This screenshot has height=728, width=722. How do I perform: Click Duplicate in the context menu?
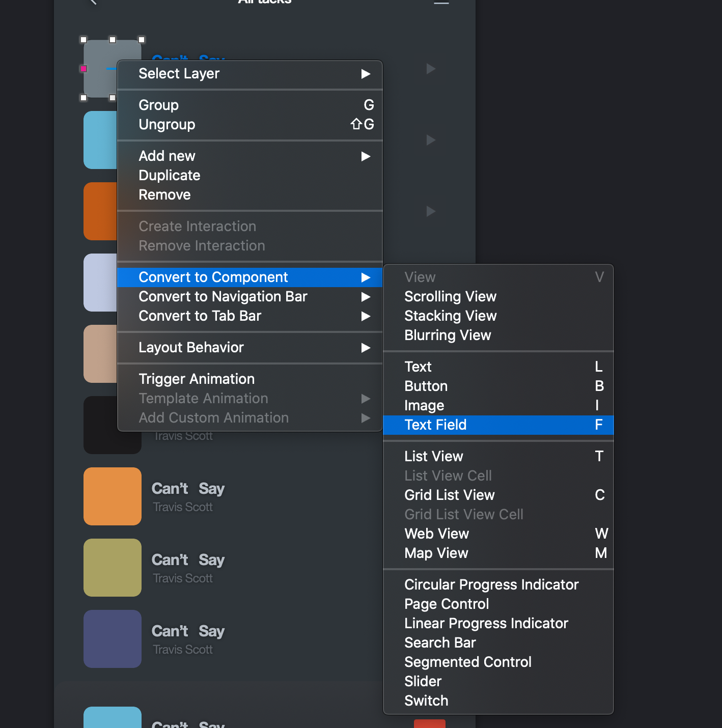tap(170, 175)
